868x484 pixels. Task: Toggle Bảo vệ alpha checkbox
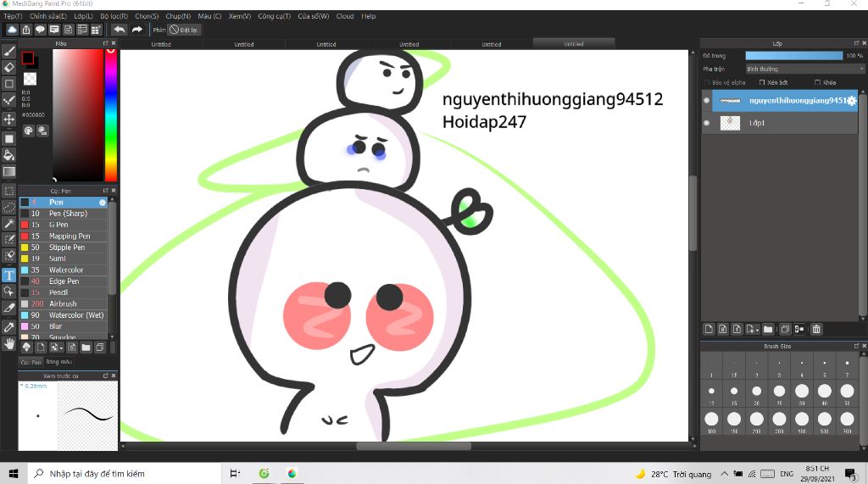(707, 82)
